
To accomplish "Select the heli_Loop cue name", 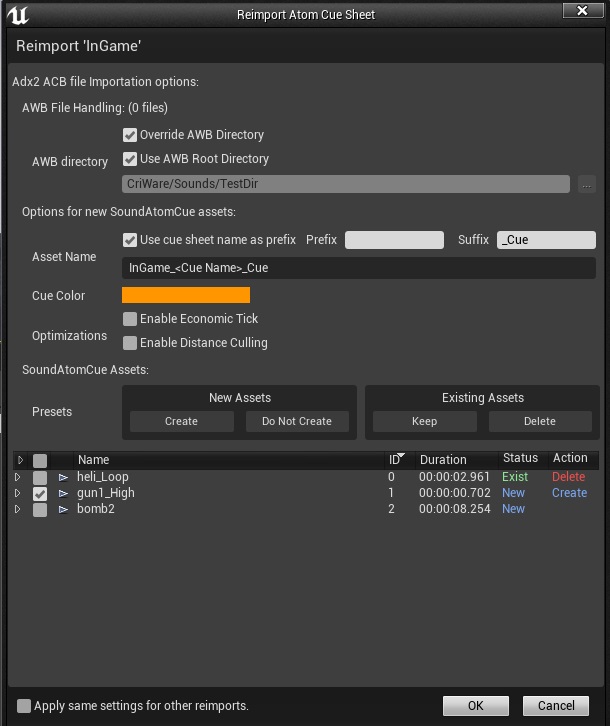I will coord(103,477).
